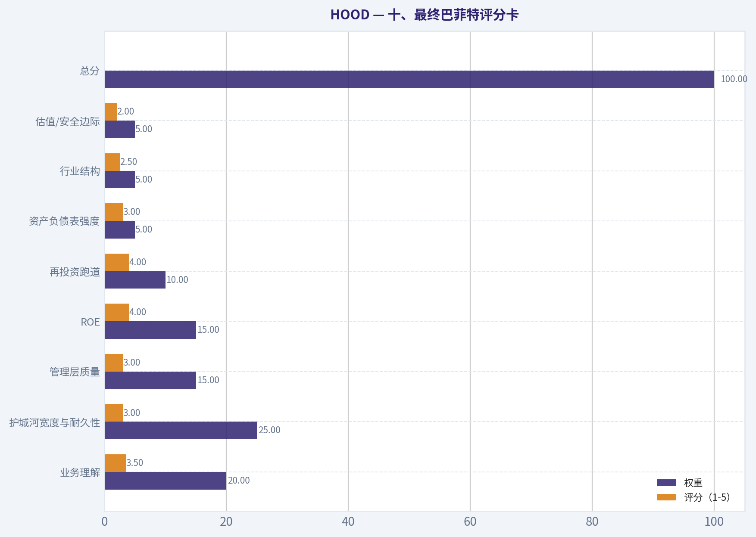Select the "权重" legend text
Screen dimensions: 756x537
pos(694,483)
